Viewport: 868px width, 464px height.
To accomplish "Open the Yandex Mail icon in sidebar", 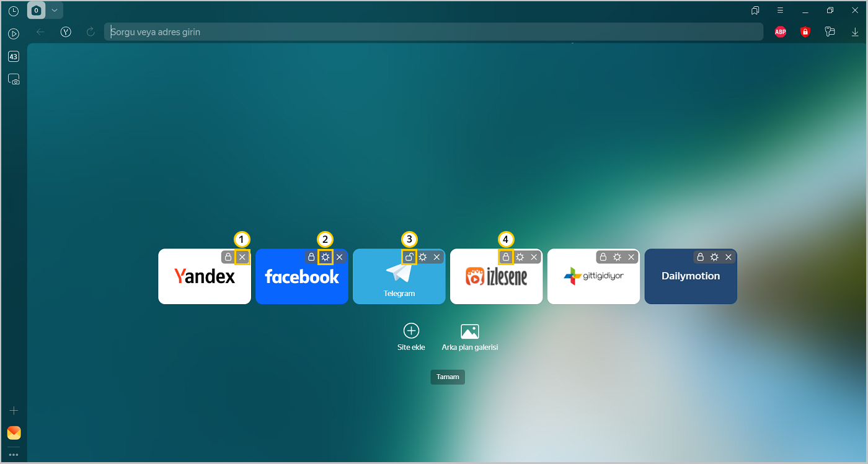I will pos(14,432).
